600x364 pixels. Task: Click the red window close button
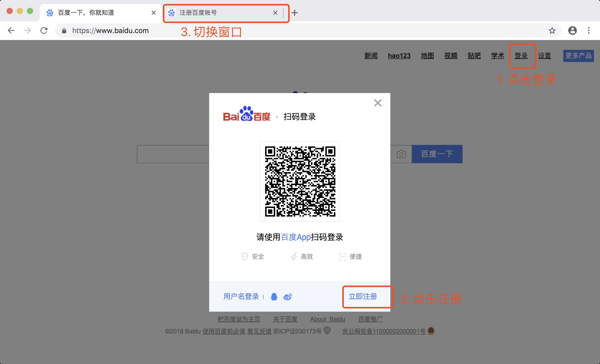pyautogui.click(x=10, y=11)
